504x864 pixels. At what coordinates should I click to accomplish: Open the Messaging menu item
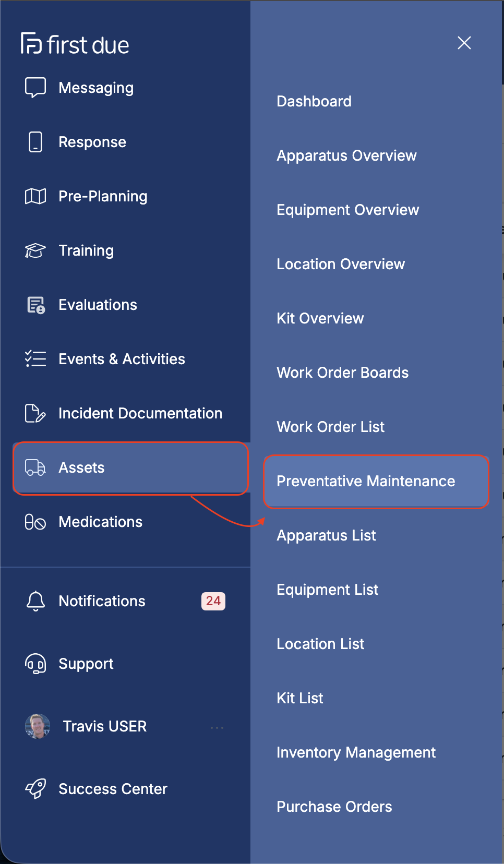[x=96, y=88]
